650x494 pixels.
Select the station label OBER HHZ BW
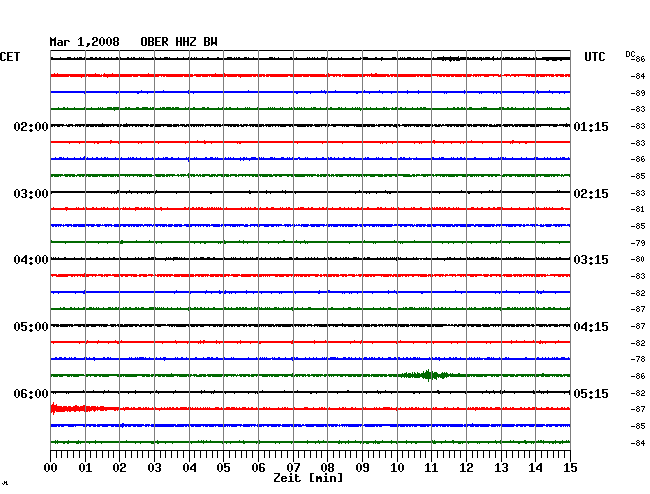coord(179,42)
